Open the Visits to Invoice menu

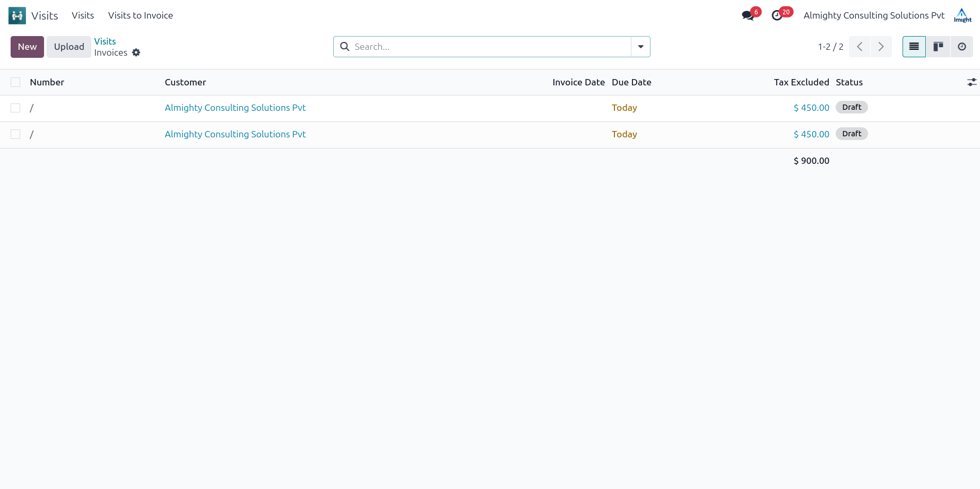(140, 15)
